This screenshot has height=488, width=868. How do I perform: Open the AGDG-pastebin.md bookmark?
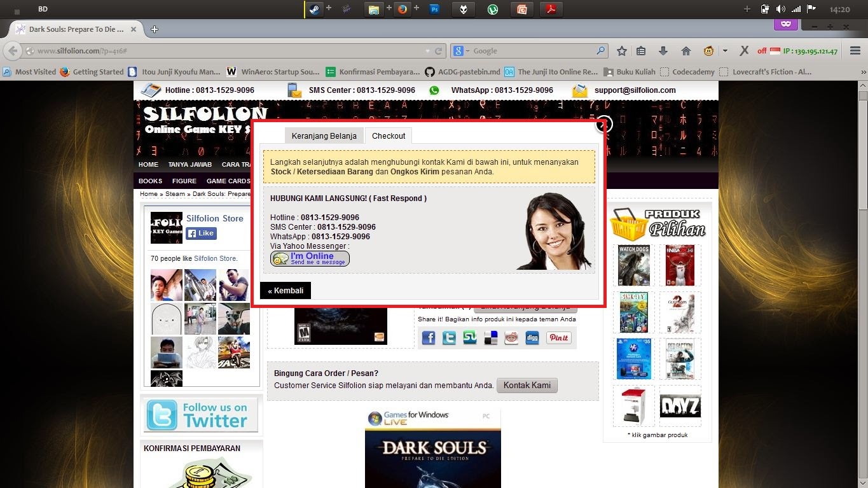[x=463, y=72]
